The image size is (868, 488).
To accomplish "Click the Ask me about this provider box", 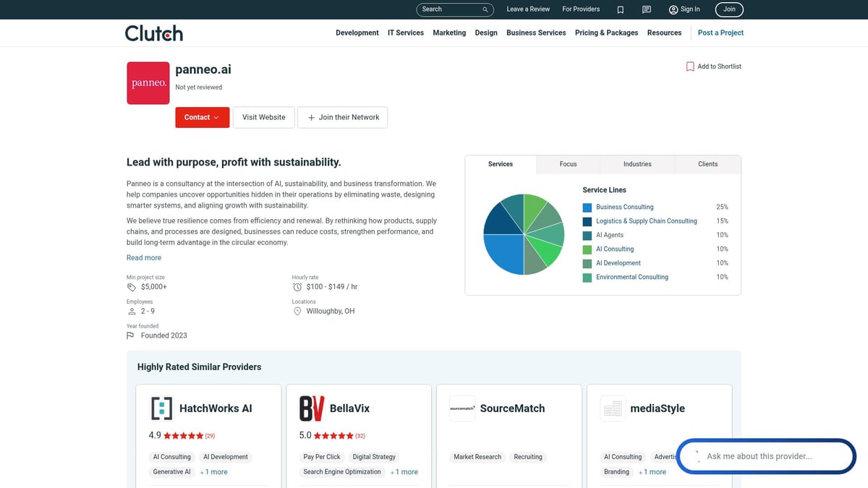I will pyautogui.click(x=766, y=456).
